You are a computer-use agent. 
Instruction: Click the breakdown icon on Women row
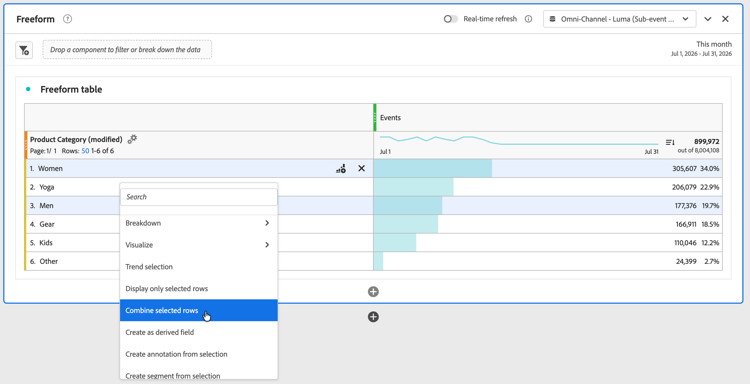click(x=341, y=168)
